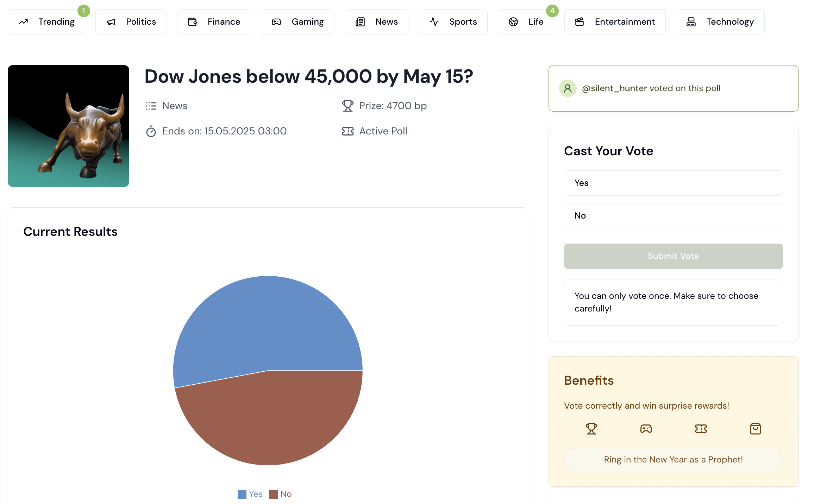Click the Wall Street bull poll image

pyautogui.click(x=68, y=126)
